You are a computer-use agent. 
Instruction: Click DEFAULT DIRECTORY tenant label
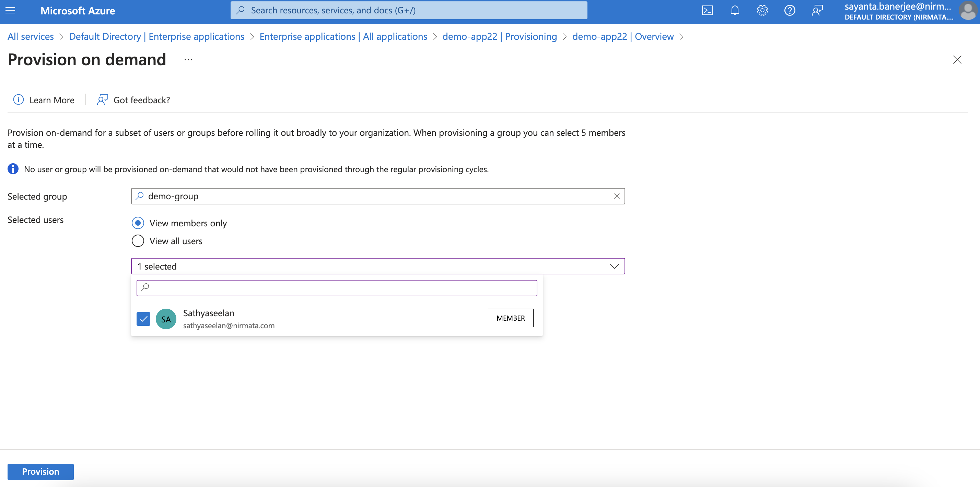899,17
